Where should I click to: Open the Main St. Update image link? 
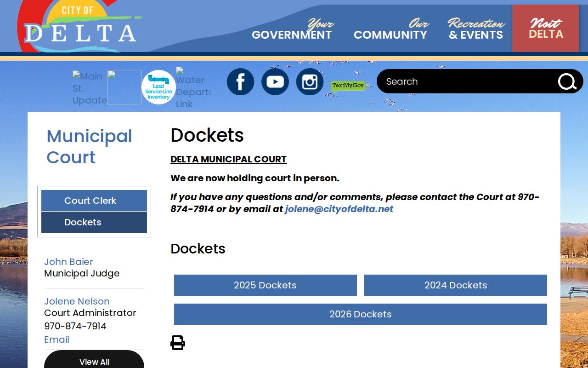[x=90, y=87]
